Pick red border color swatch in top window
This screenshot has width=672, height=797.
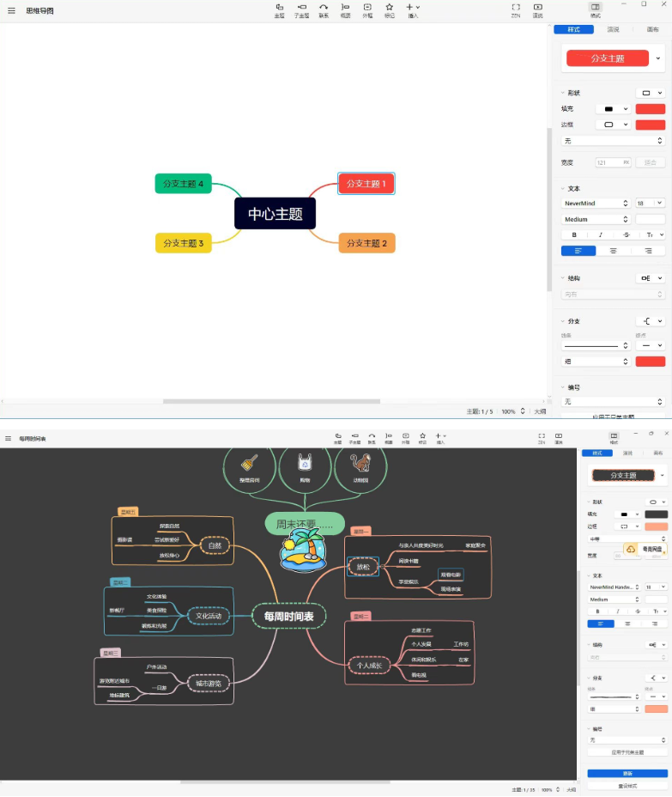point(651,125)
